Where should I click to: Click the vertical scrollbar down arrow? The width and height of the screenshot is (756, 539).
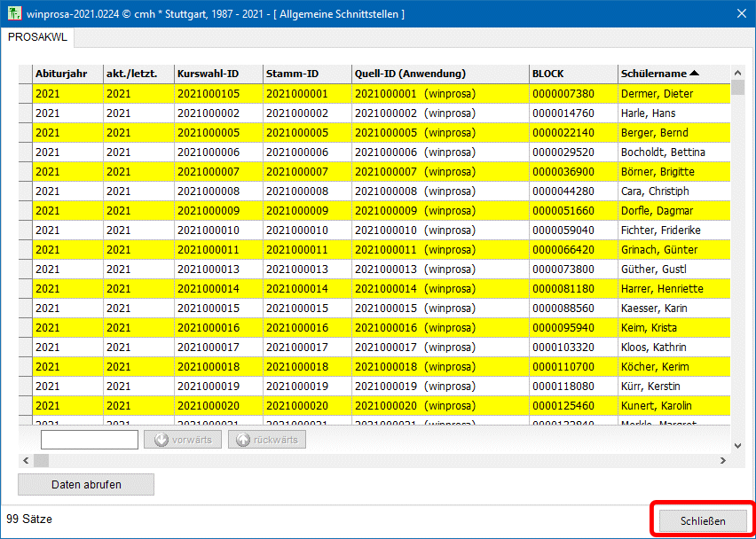737,446
